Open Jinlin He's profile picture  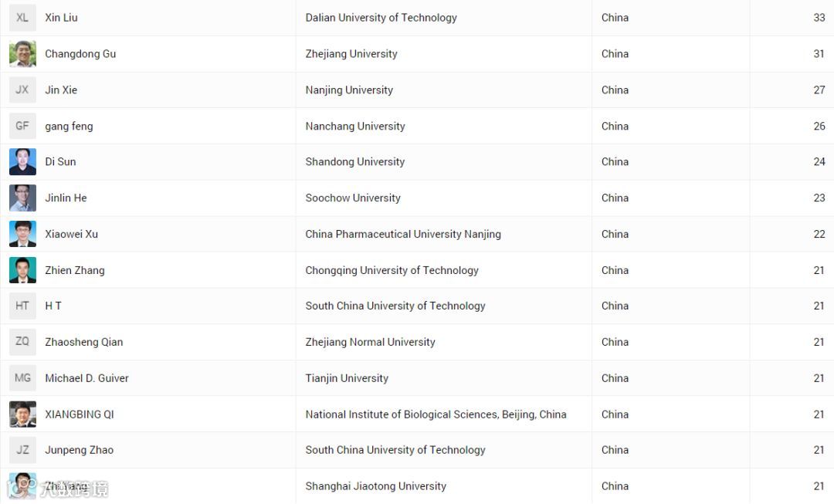[22, 198]
